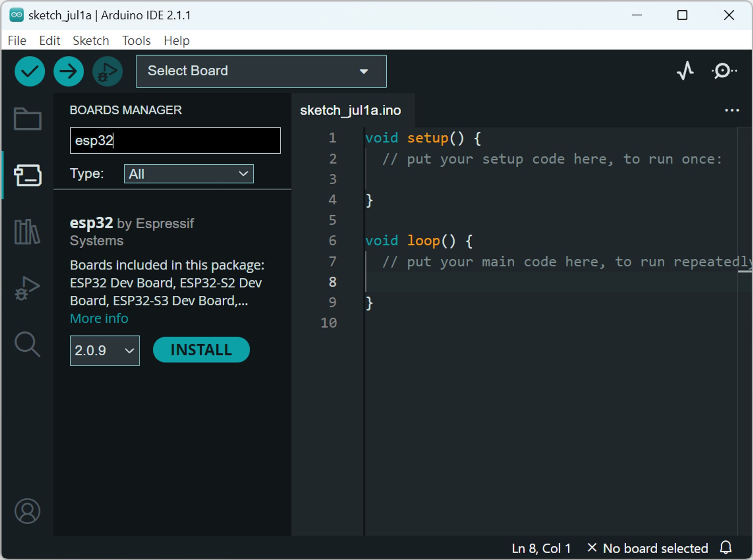Open the esp32 version dropdown showing 2.0.9

pos(105,350)
